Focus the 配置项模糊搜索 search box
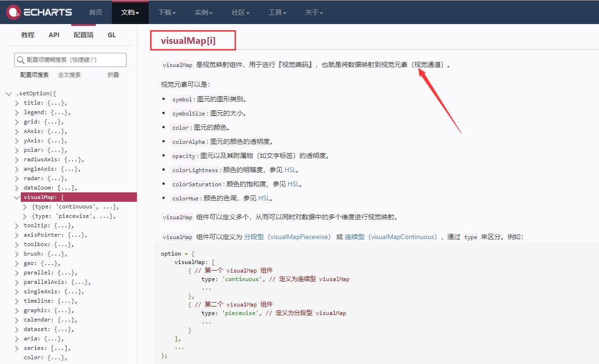The width and height of the screenshot is (599, 364). tap(70, 60)
